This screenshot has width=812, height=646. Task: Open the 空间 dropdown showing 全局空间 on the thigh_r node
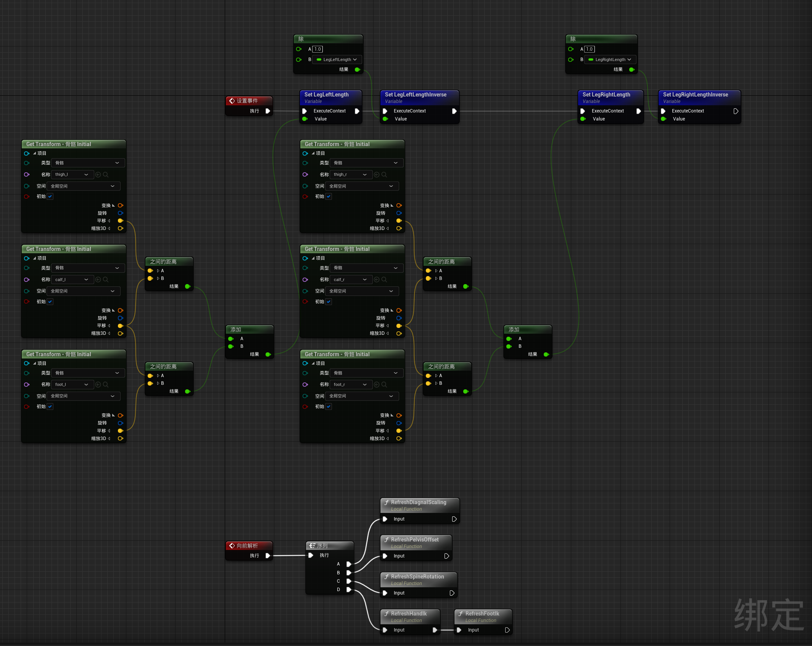coord(362,186)
